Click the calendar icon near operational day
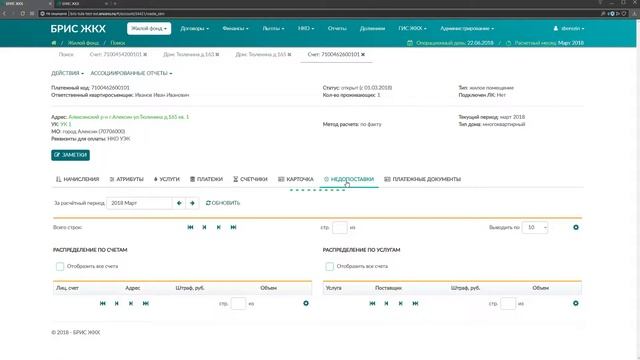This screenshot has width=640, height=360. coord(410,43)
